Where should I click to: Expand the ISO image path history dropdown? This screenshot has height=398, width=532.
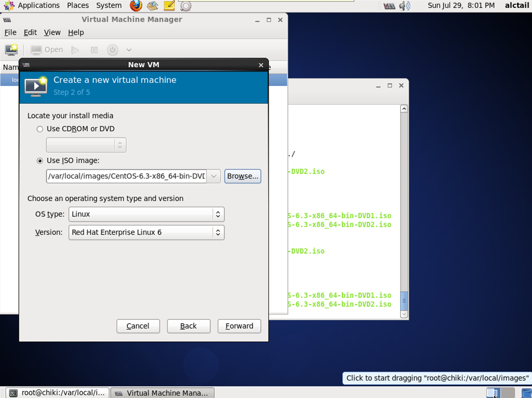214,176
